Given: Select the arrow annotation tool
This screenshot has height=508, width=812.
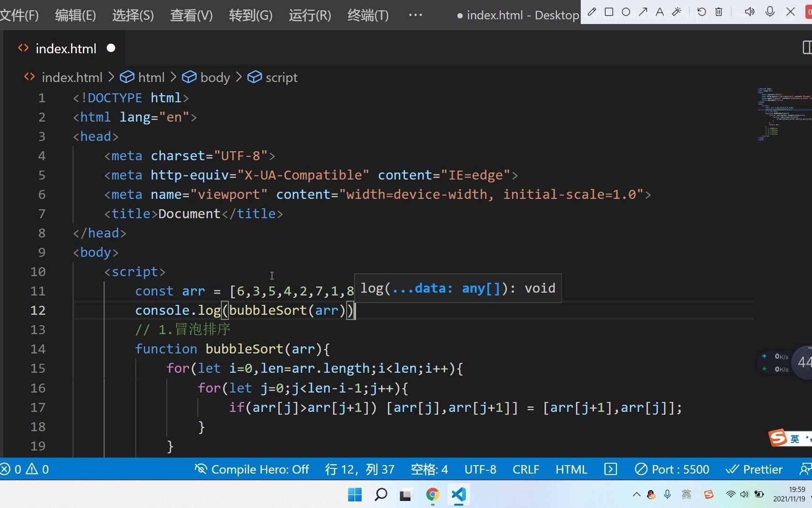Looking at the screenshot, I should pos(643,12).
